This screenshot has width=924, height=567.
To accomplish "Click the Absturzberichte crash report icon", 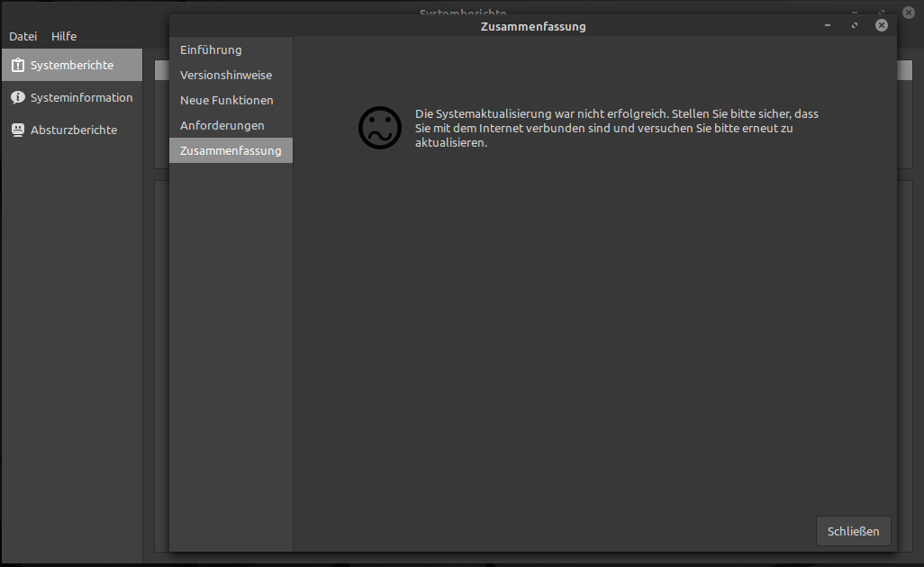I will pos(18,130).
